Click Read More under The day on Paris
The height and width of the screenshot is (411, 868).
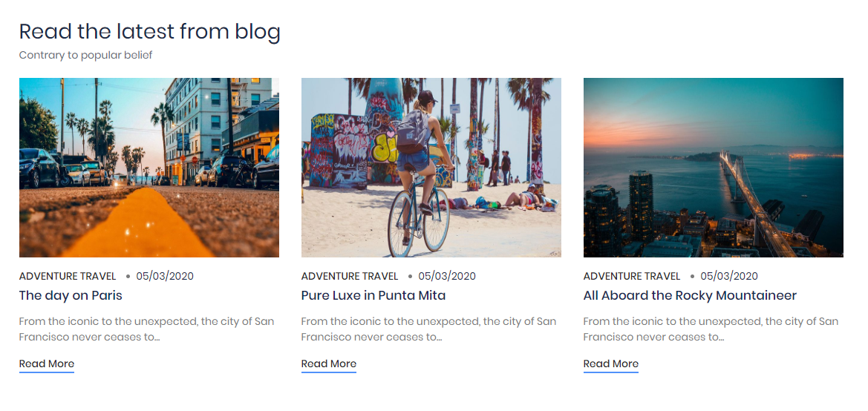pyautogui.click(x=47, y=364)
